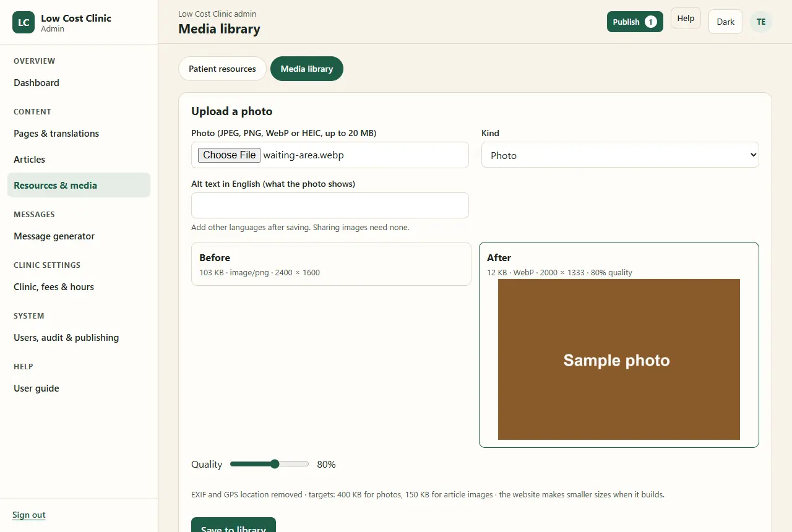Click the 'Photo (JPEG, PNG, WebP or HEIC' label
The height and width of the screenshot is (532, 792).
[284, 133]
